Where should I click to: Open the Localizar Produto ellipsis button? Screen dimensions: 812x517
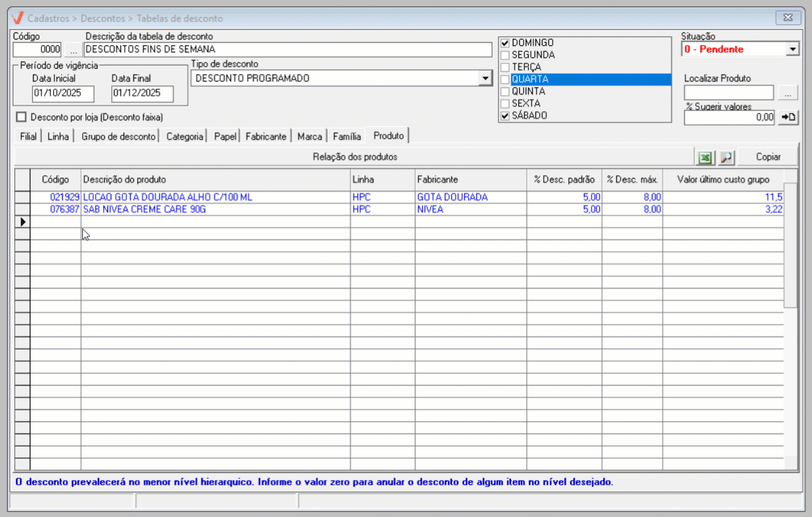(x=787, y=93)
